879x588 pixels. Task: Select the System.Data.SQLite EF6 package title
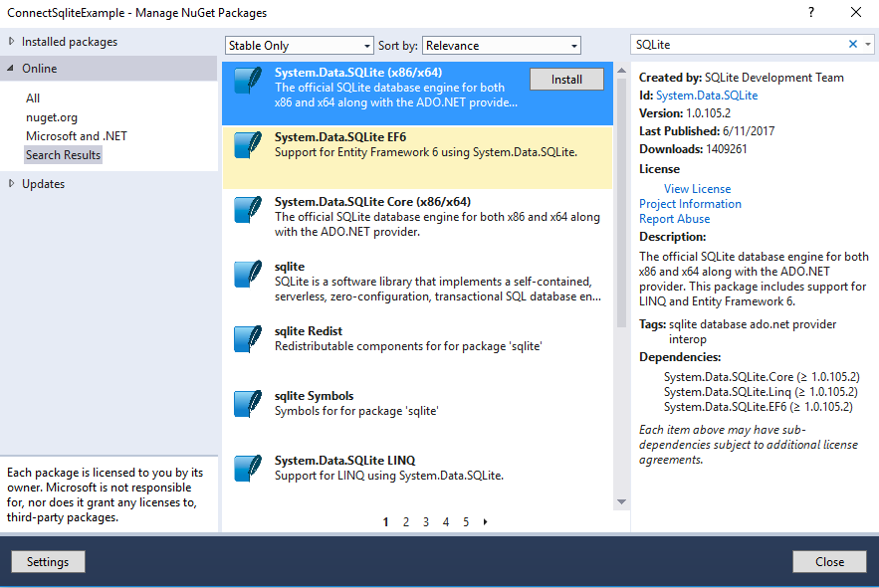click(340, 137)
